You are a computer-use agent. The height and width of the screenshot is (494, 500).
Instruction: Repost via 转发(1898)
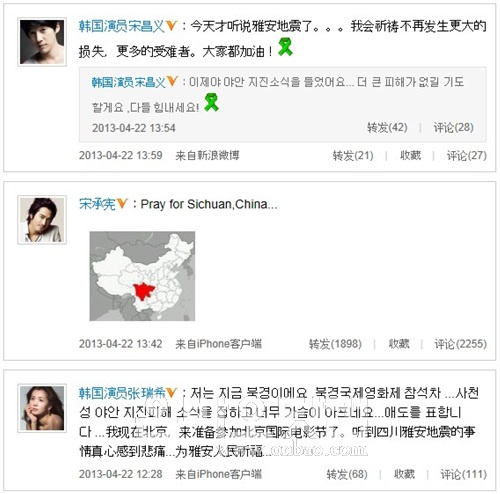pos(335,344)
